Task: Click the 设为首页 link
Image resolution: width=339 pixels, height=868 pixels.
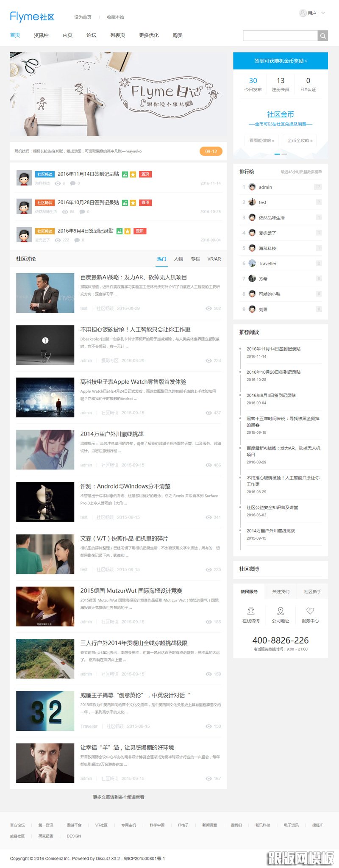Action: (83, 17)
